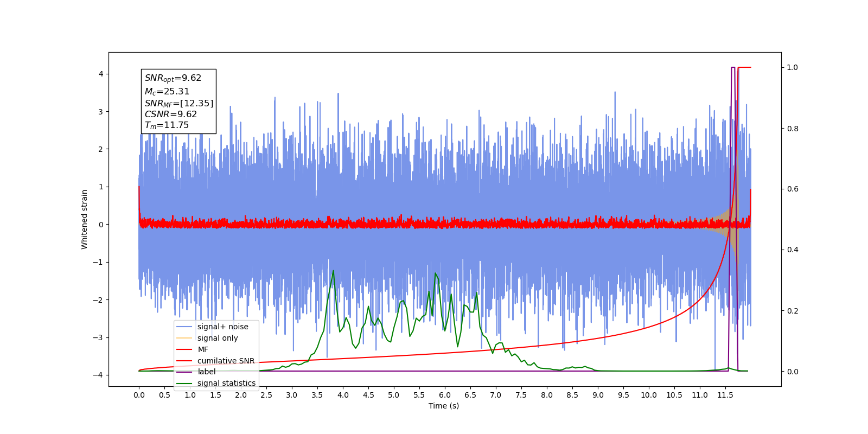Click the purple label pulse near 11.6 s
The image size is (868, 434).
point(733,67)
